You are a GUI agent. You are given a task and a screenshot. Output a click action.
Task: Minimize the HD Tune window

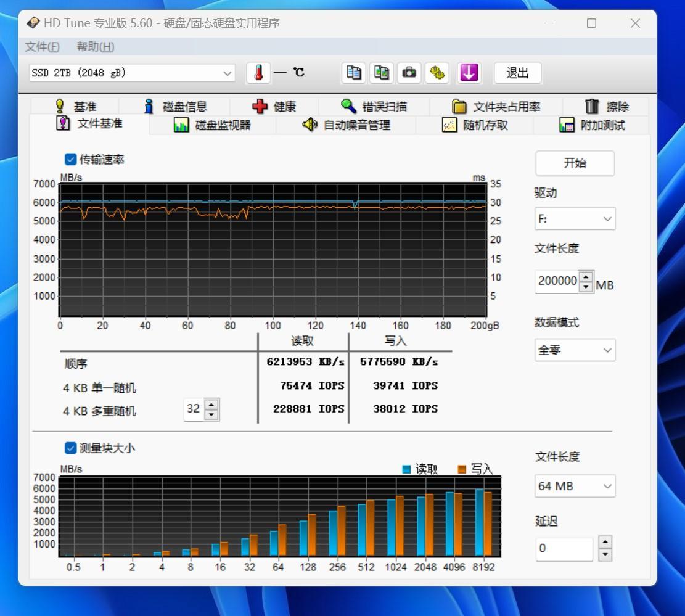point(549,23)
